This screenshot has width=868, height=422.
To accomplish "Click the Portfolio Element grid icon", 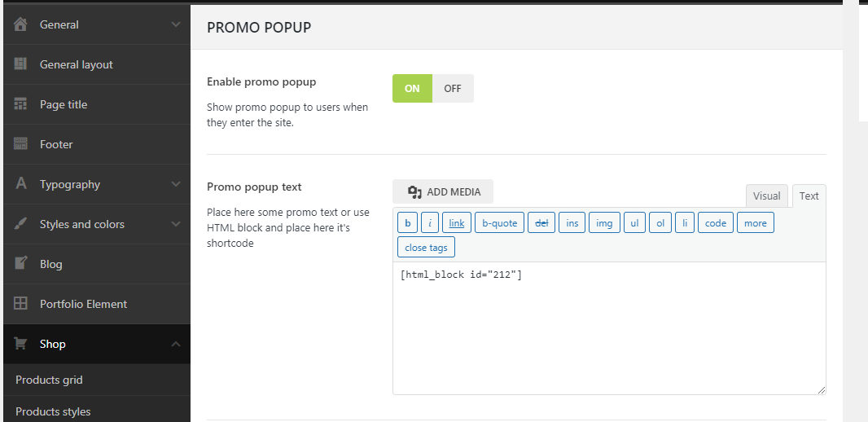I will click(20, 304).
